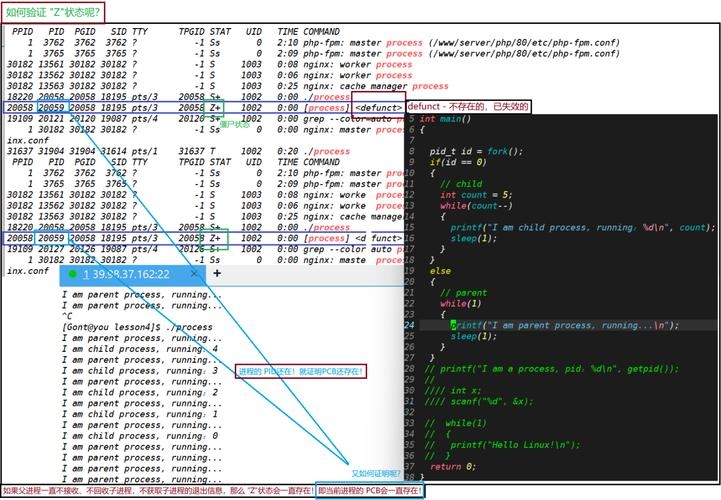Open a new session with the plus button
Viewport: 721px width, 500px height.
(x=217, y=273)
